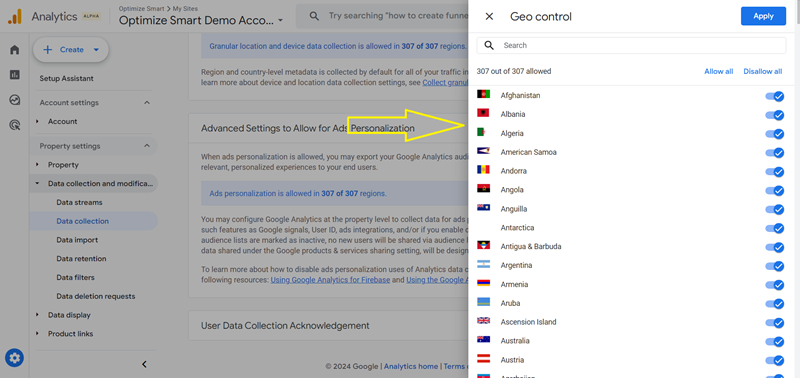The height and width of the screenshot is (378, 800).
Task: Open Data import
Action: 77,240
